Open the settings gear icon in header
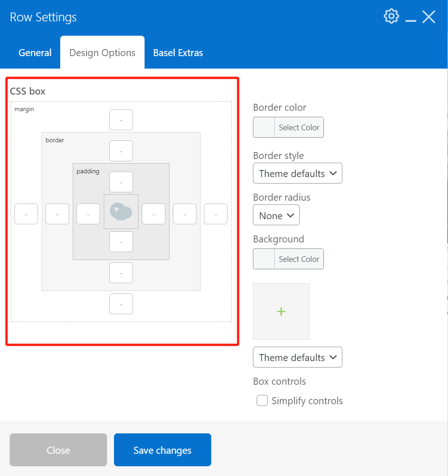 pyautogui.click(x=391, y=16)
